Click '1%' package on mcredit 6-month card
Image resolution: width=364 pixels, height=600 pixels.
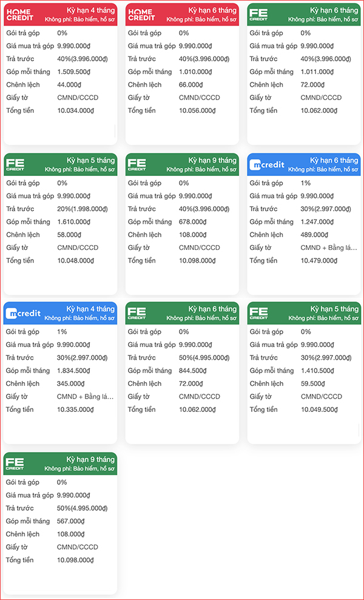(x=305, y=183)
